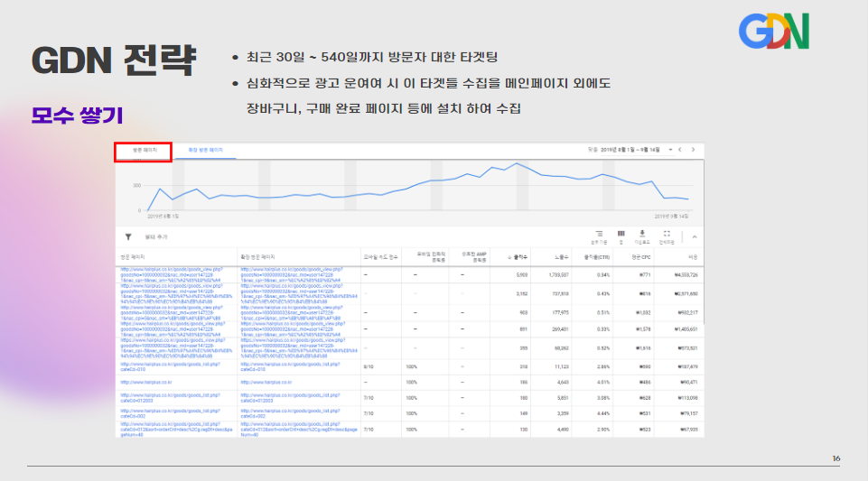The height and width of the screenshot is (481, 868).
Task: Select impressions value 11,123
Action: pos(561,367)
